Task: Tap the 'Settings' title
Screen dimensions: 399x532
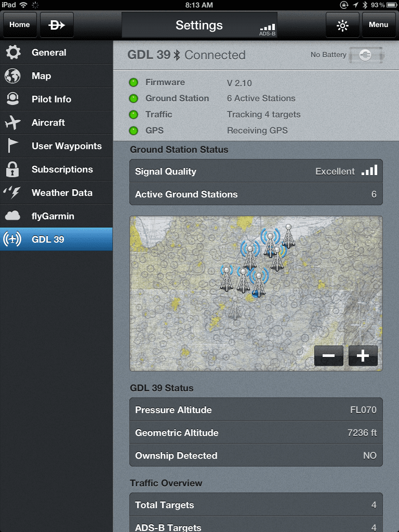Action: click(199, 25)
